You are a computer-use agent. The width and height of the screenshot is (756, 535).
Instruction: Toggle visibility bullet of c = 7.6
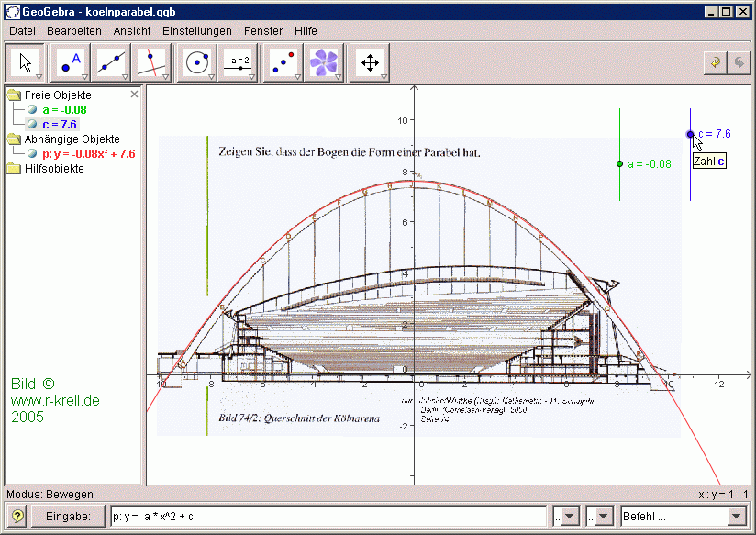point(32,124)
